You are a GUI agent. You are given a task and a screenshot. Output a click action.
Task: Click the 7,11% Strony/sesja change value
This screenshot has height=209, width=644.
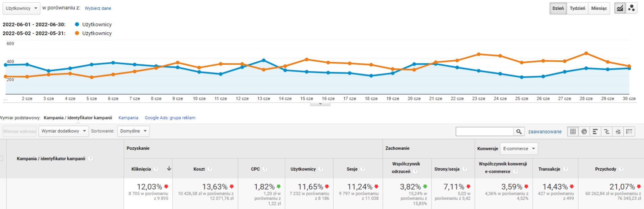(454, 187)
